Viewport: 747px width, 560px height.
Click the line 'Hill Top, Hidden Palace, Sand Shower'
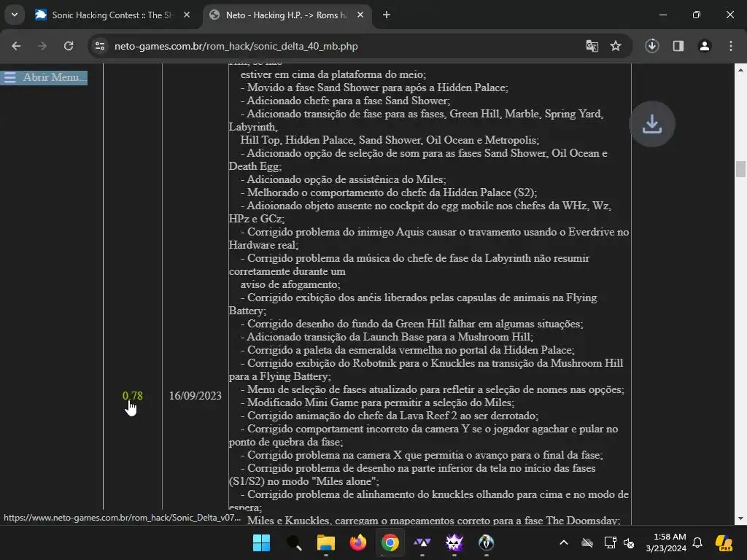pos(390,140)
